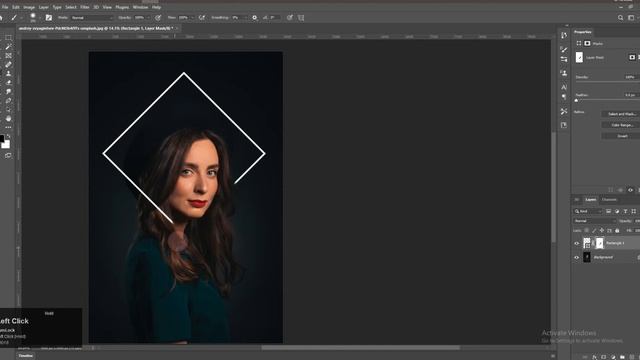Viewport: 640px width, 360px height.
Task: Open smoothing options gear icon
Action: click(254, 18)
